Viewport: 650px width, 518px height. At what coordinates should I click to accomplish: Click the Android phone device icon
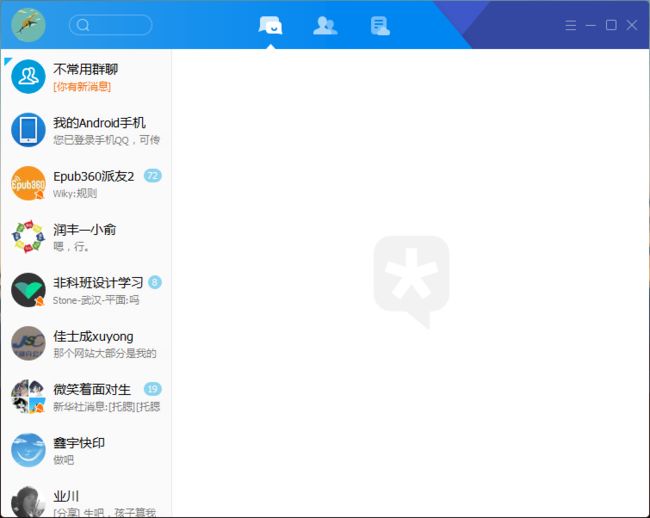[x=28, y=130]
